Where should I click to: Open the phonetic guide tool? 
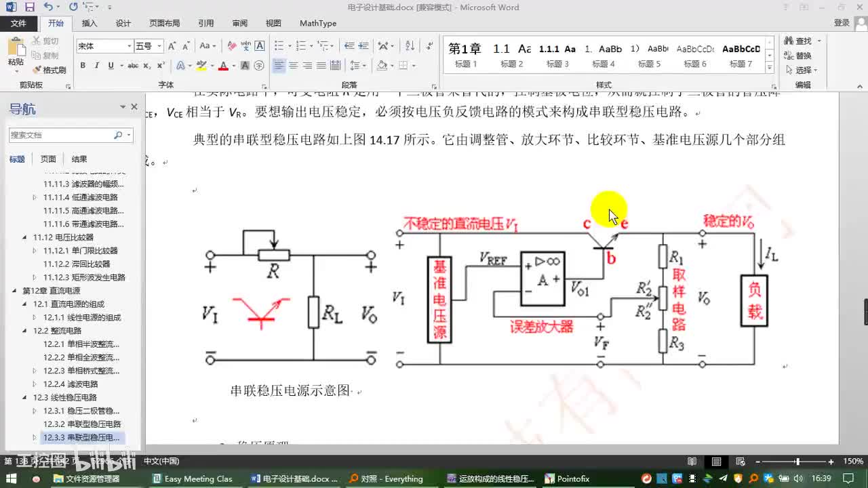[245, 46]
